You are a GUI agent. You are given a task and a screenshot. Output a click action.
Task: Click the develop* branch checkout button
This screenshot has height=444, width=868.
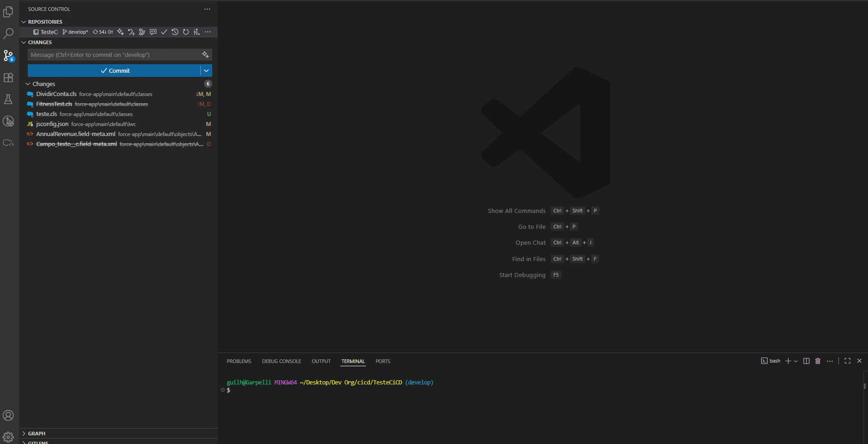[75, 32]
